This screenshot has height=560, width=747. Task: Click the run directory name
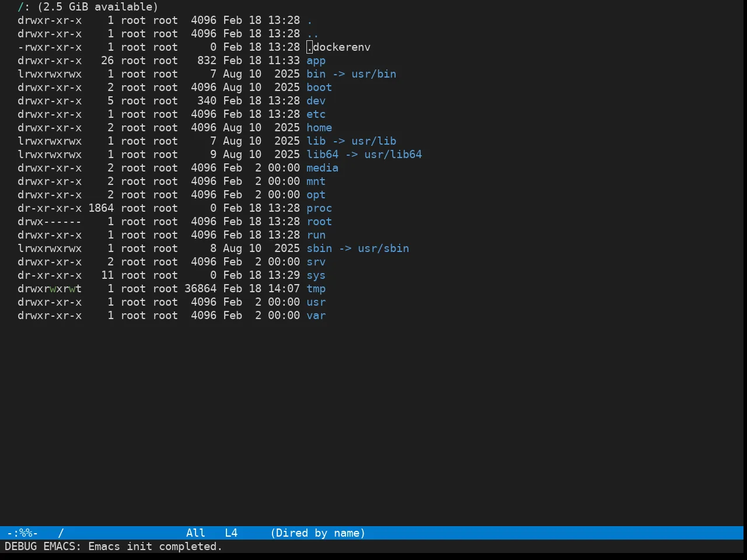316,235
